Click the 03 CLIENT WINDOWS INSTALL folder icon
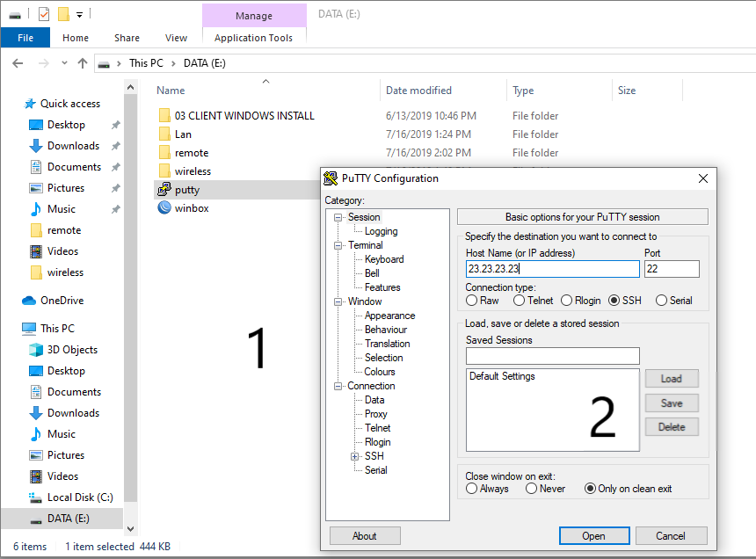 click(164, 116)
